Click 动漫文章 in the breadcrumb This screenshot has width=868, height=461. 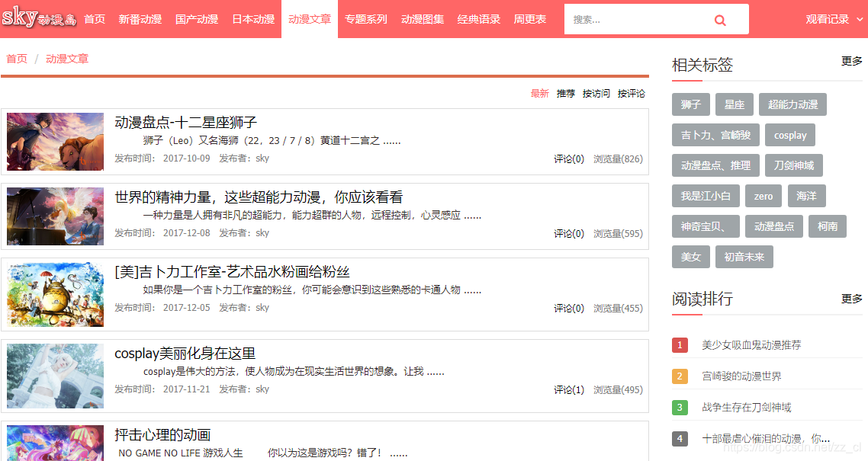[x=67, y=59]
